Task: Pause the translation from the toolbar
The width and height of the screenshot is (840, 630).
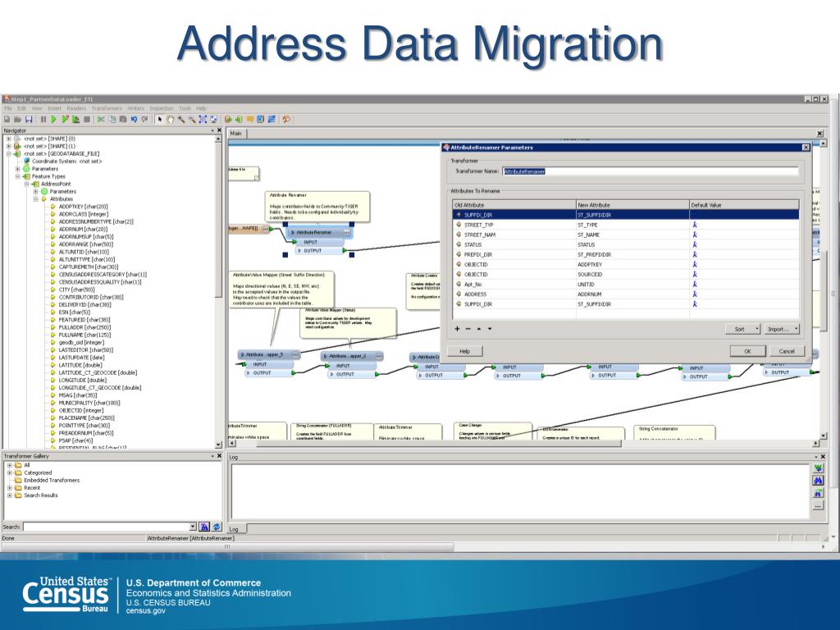Action: click(43, 120)
